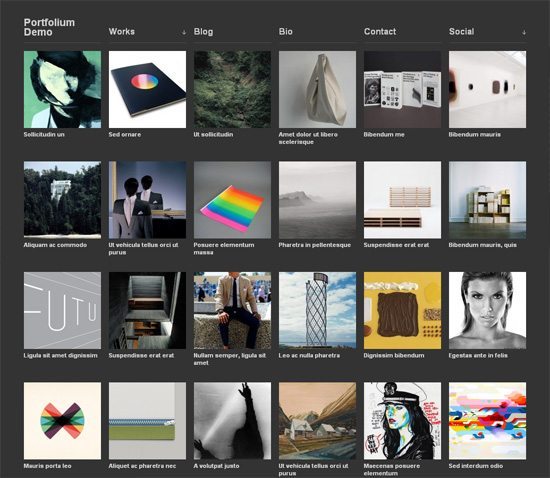This screenshot has width=550, height=478.
Task: Open the FUTU typography thumbnail
Action: [x=62, y=310]
